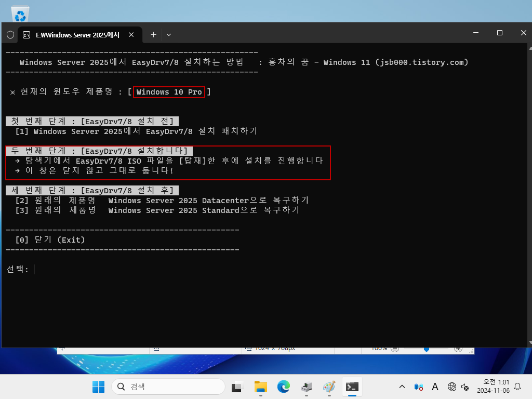532x399 pixels.
Task: Open File Explorer from the taskbar
Action: pos(261,387)
